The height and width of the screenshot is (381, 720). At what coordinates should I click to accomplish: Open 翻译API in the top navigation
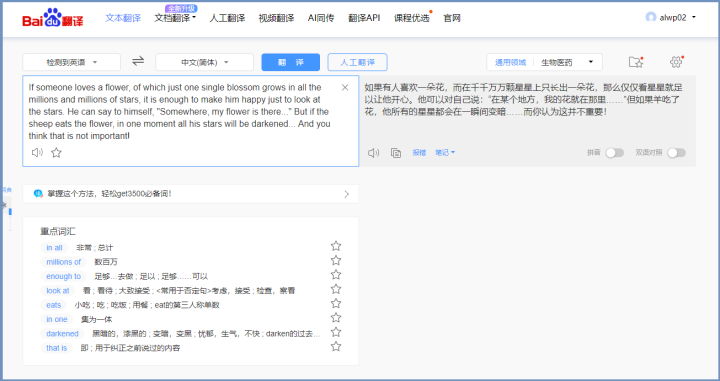[364, 18]
